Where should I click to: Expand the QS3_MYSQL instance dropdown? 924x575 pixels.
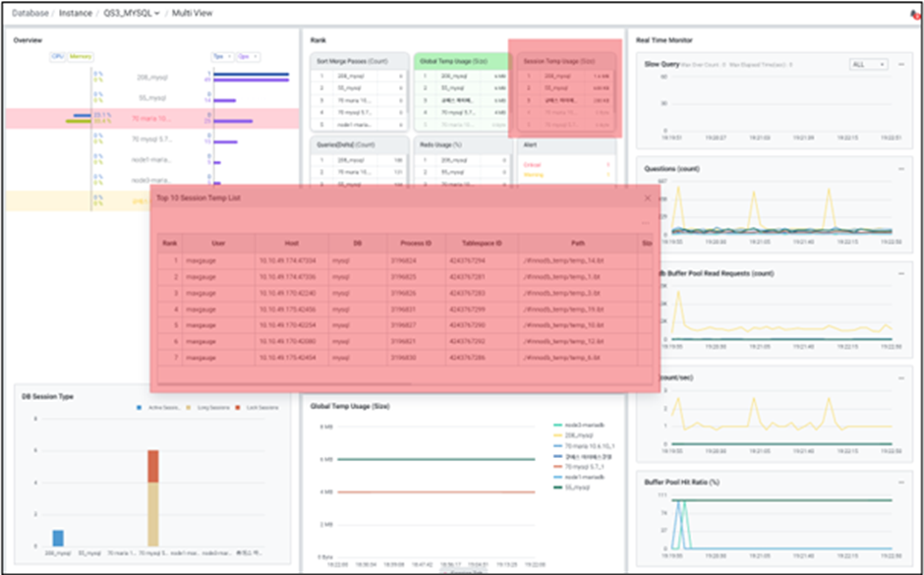(132, 14)
